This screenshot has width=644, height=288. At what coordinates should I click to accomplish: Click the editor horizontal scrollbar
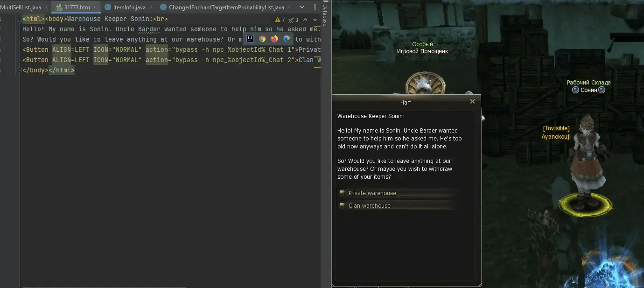point(104,287)
